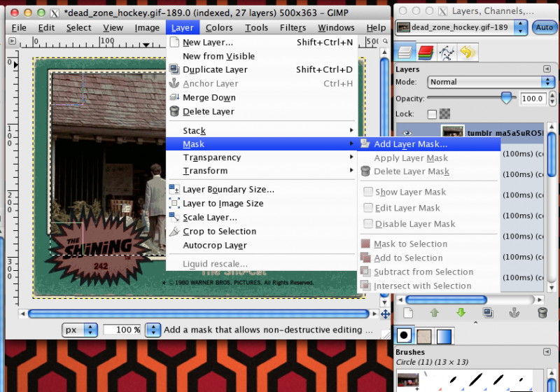This screenshot has height=392, width=560.
Task: Open the Layers tab icon in the dock
Action: pos(405,52)
